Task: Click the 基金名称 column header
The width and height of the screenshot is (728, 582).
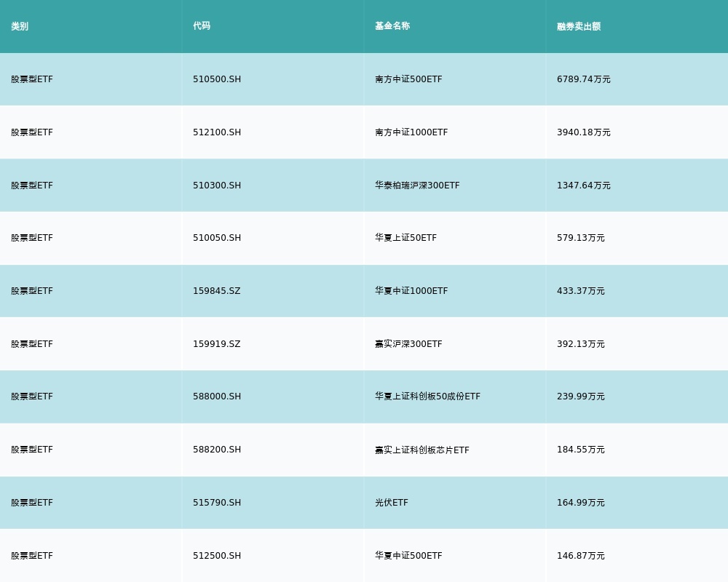Action: tap(392, 26)
